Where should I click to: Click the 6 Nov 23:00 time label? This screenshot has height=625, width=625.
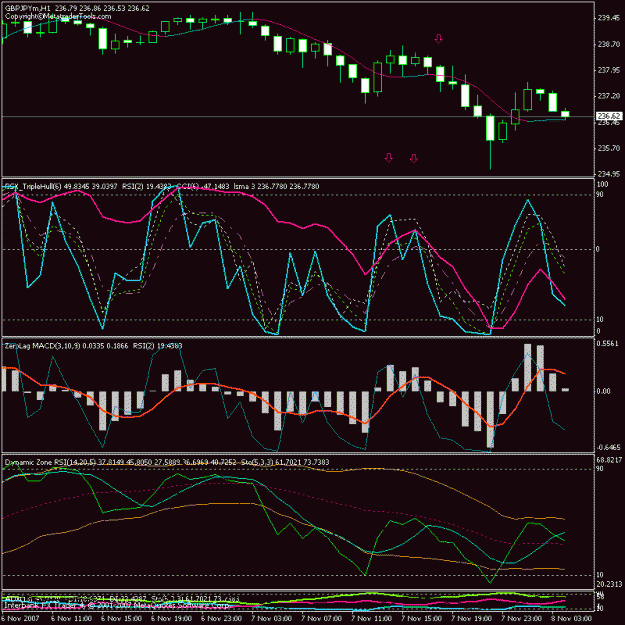(222, 618)
